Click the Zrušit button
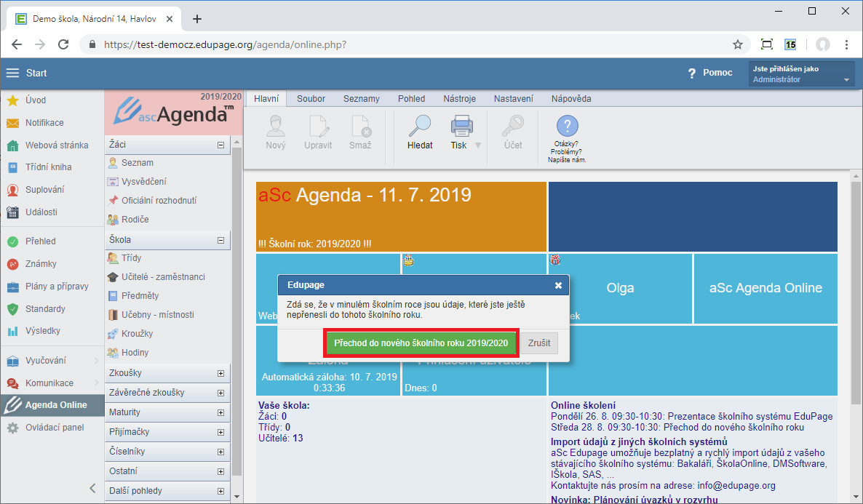 [539, 343]
